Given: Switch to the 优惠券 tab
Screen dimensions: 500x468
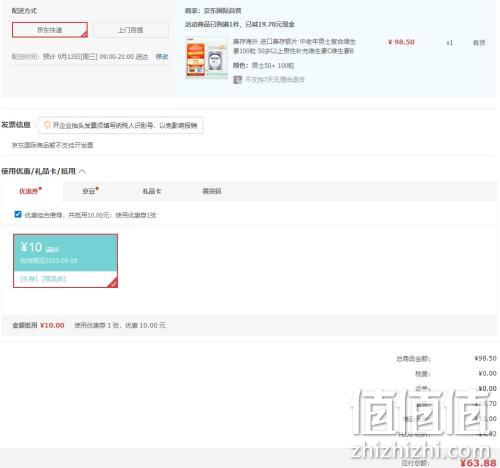Looking at the screenshot, I should pyautogui.click(x=30, y=191).
